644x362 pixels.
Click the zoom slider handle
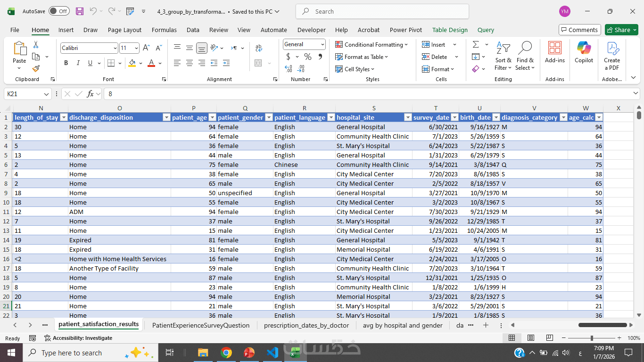click(x=592, y=338)
